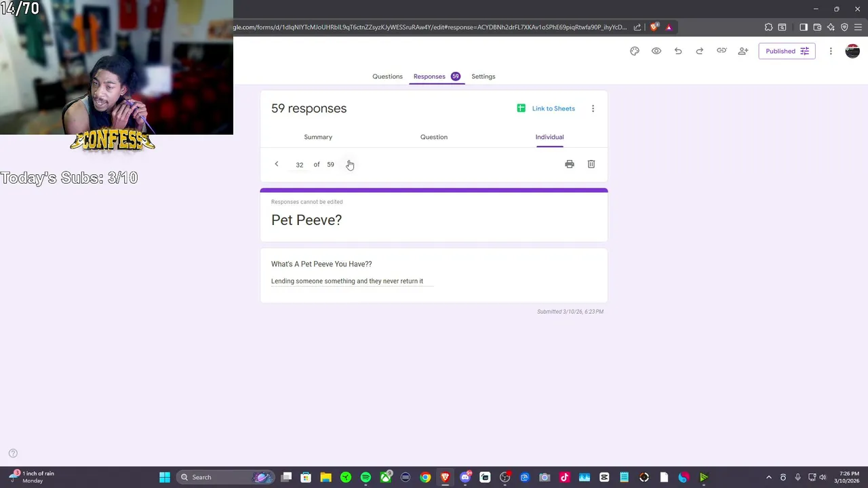This screenshot has height=488, width=868.
Task: Click the "What's A Pet Peeve You Have??" question
Action: [x=321, y=264]
